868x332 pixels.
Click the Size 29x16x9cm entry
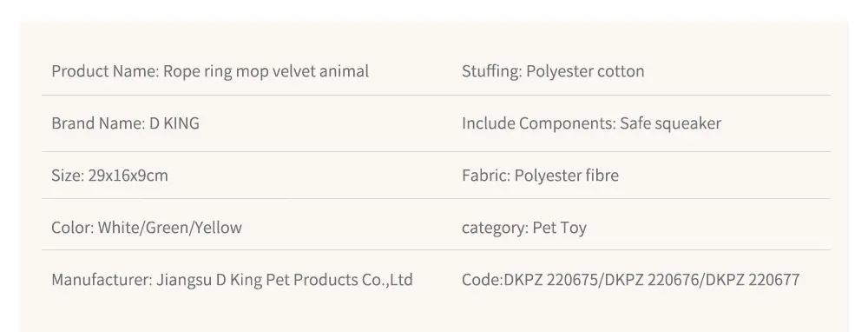(x=109, y=176)
